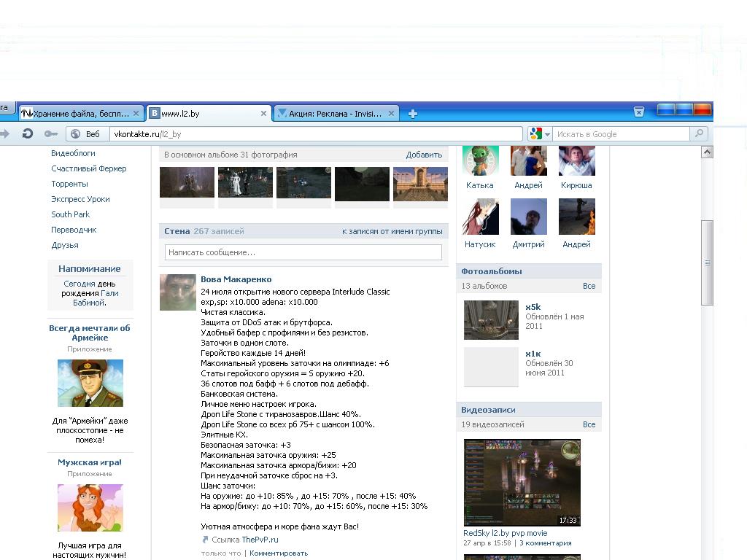This screenshot has height=560, width=747.
Task: Open the second album photo thumbnail
Action: pos(245,182)
